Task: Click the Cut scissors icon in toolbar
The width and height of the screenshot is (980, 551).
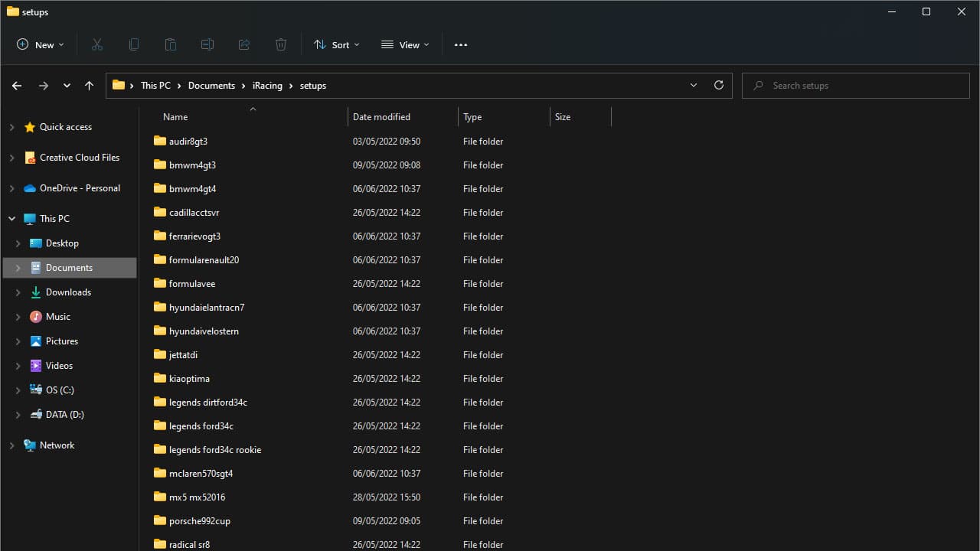Action: point(97,44)
